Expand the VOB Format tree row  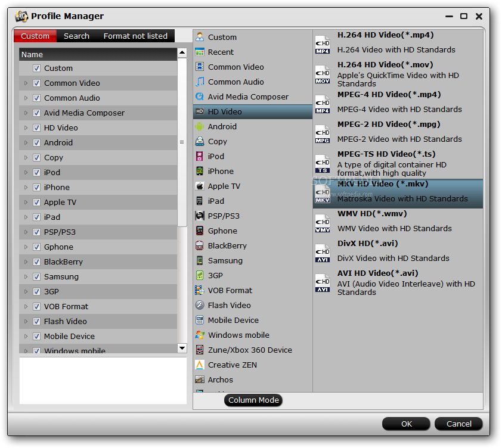click(x=26, y=306)
